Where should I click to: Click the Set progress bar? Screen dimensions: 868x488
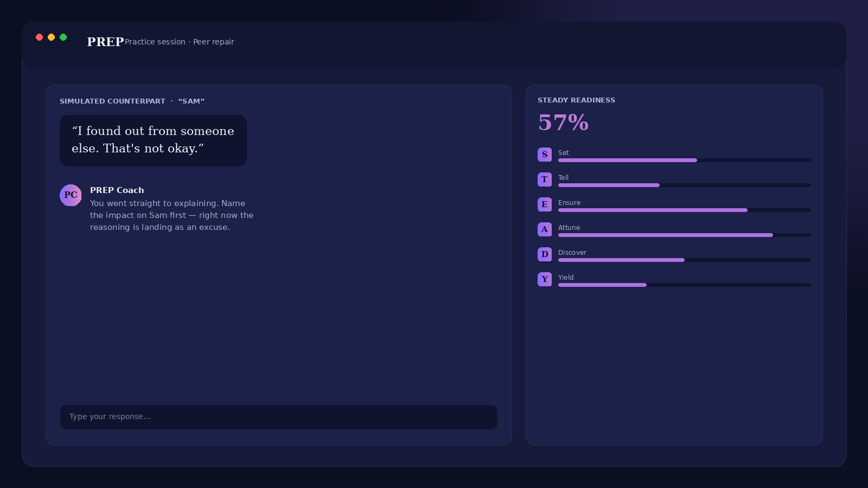pos(685,160)
